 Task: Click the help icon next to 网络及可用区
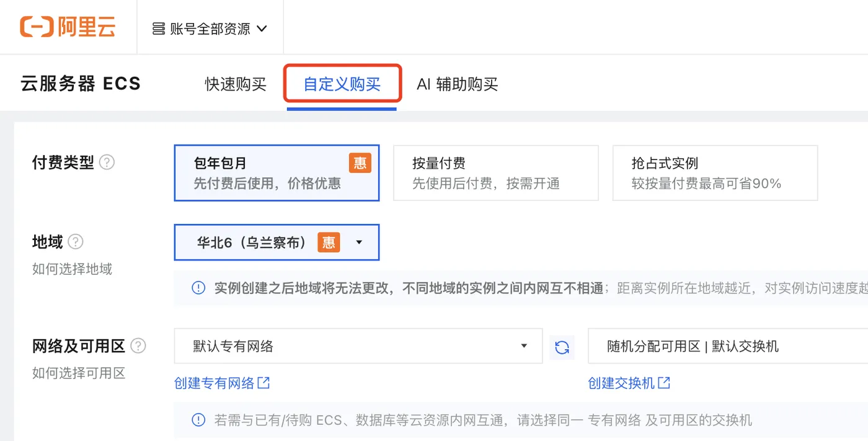[138, 346]
